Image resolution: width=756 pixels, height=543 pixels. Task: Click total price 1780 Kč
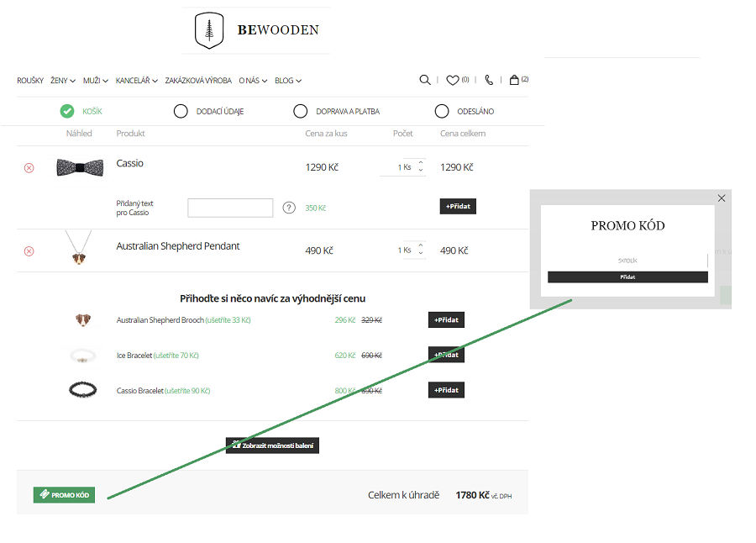point(472,495)
